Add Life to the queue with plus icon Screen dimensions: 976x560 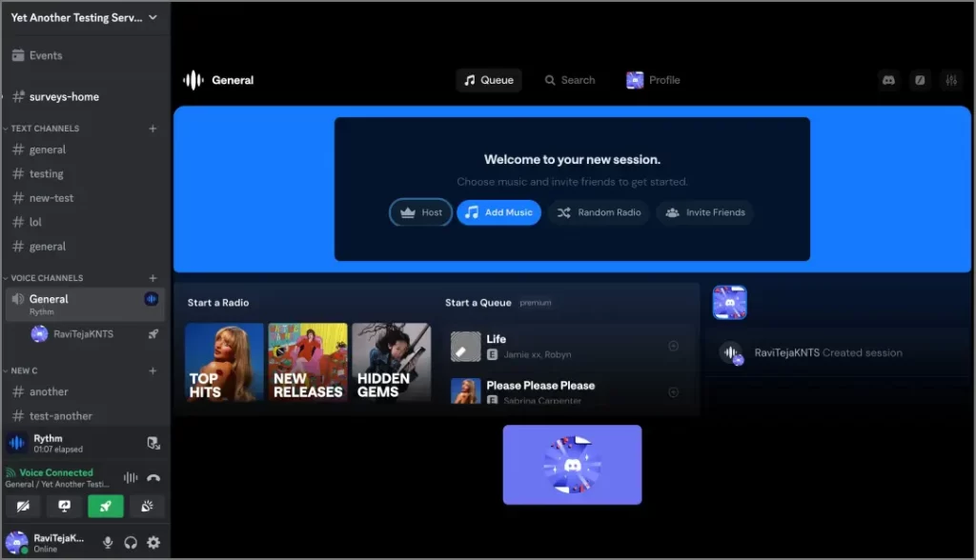674,346
